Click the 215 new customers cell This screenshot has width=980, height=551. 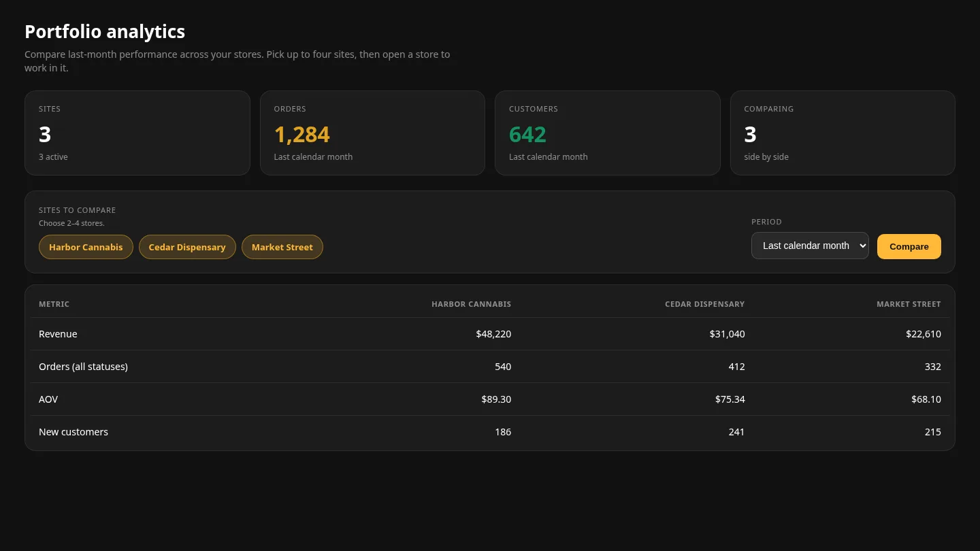point(933,432)
